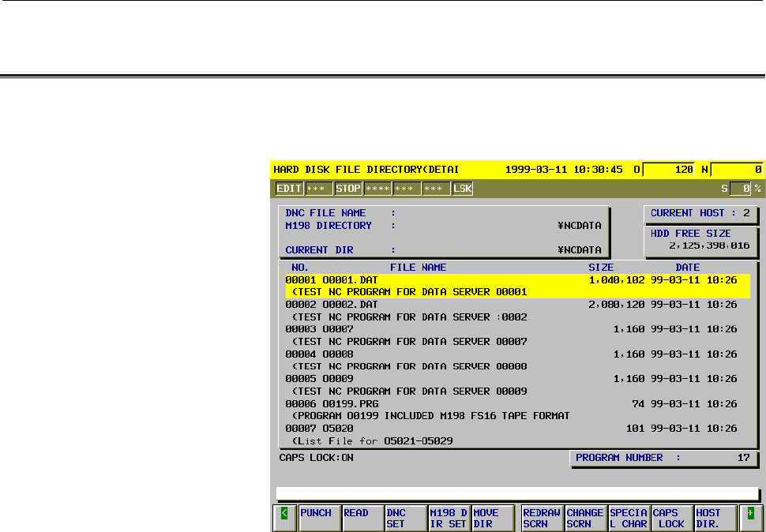The width and height of the screenshot is (766, 532).
Task: Click comment 'List File for O5021-O5029'
Action: 373,441
